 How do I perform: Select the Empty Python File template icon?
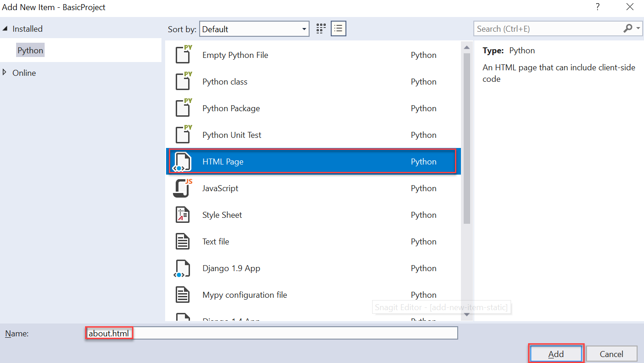click(183, 55)
